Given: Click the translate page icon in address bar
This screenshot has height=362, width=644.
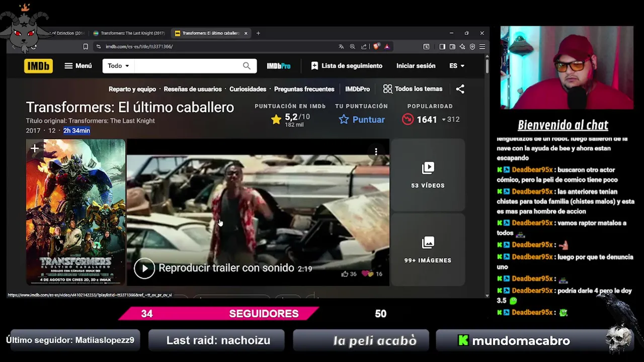Looking at the screenshot, I should coord(341,47).
